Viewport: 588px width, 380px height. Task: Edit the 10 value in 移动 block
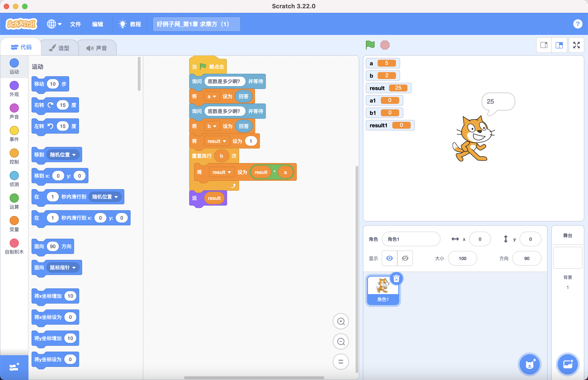(53, 84)
